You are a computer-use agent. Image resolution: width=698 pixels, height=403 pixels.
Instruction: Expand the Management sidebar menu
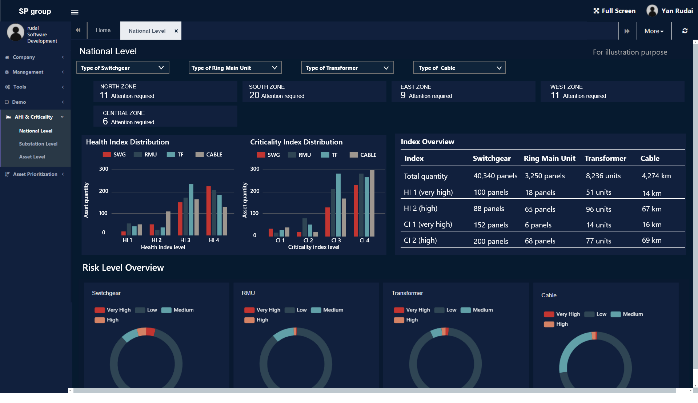(x=30, y=72)
